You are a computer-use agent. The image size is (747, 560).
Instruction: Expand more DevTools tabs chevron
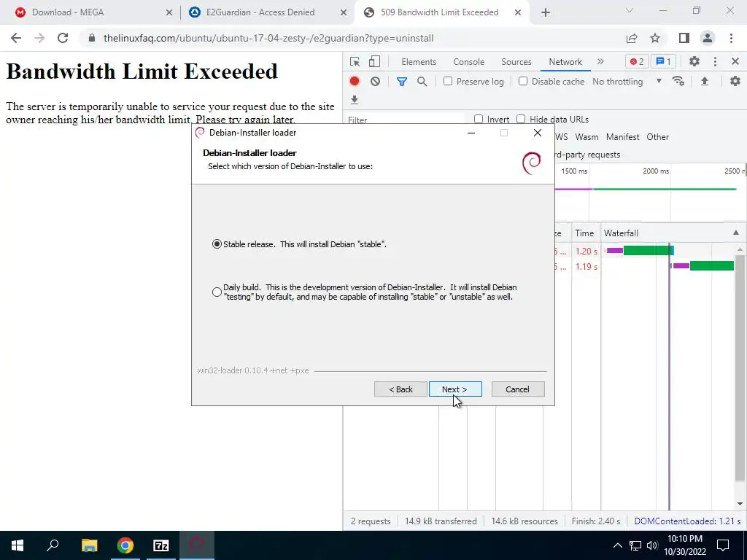coord(600,61)
